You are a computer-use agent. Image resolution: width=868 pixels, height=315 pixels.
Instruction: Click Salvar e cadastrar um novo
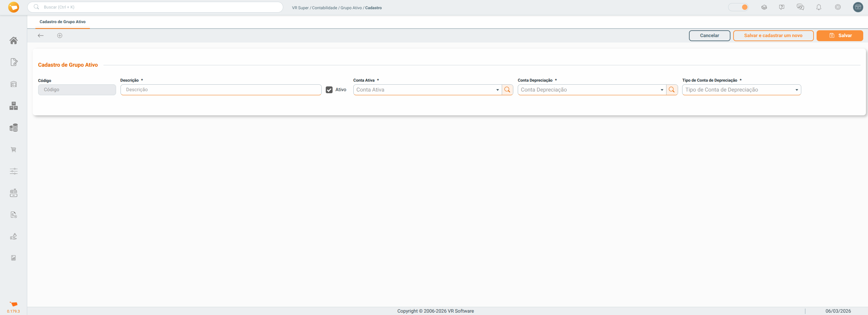click(773, 36)
